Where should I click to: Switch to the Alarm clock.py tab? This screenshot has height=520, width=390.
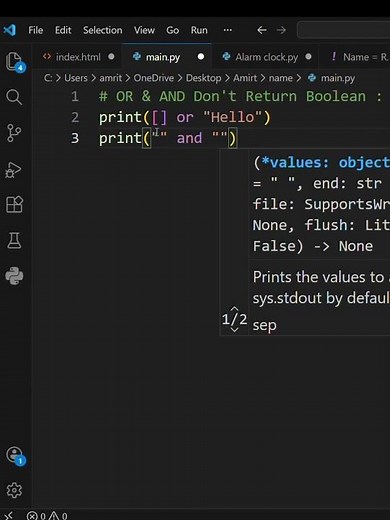point(266,57)
